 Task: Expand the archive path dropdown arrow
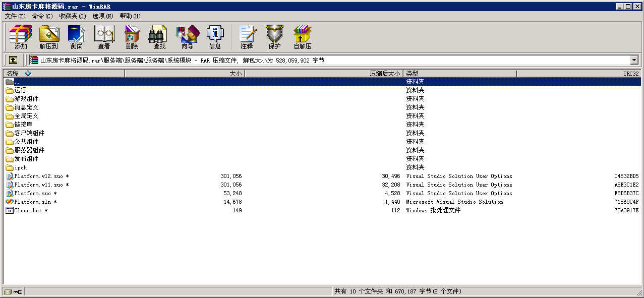coord(634,61)
